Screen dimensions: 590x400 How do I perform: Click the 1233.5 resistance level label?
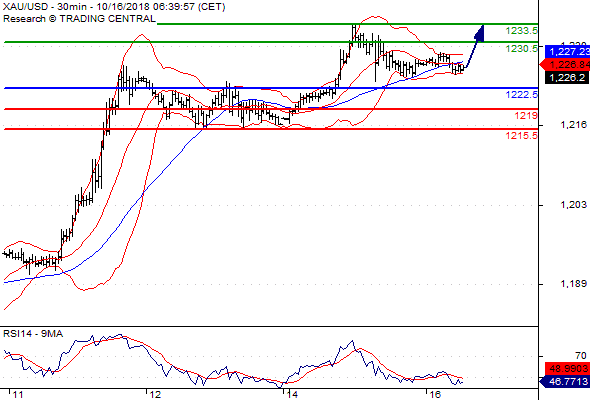click(x=522, y=30)
